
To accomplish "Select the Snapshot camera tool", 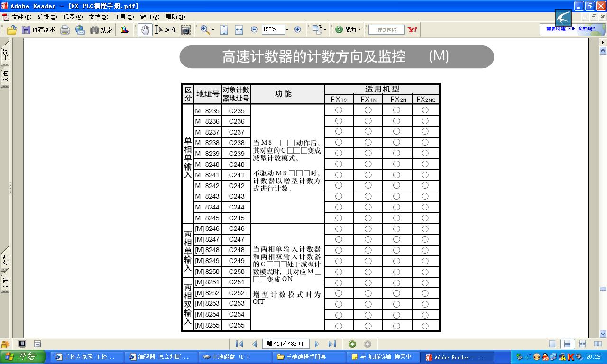I will (x=186, y=30).
